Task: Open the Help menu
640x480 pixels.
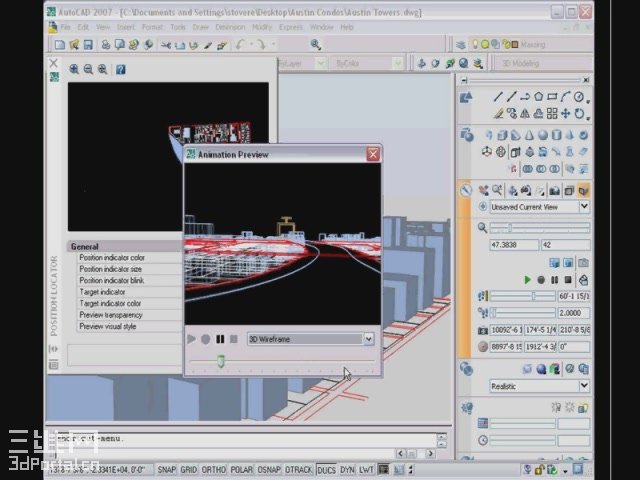Action: pos(347,27)
